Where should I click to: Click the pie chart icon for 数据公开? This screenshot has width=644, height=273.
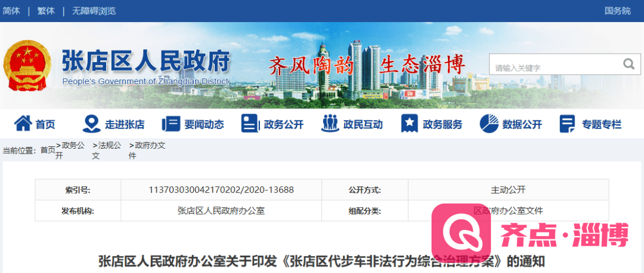(488, 124)
